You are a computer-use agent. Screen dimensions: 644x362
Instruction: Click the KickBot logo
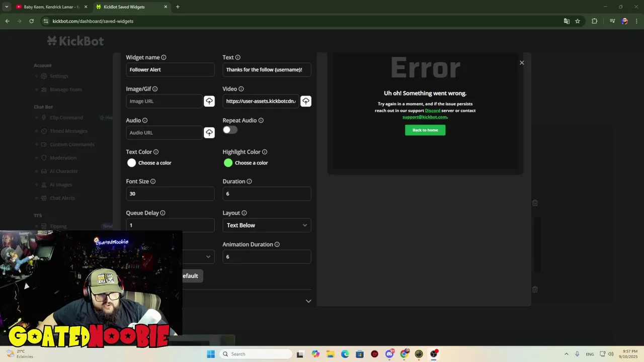tap(75, 41)
